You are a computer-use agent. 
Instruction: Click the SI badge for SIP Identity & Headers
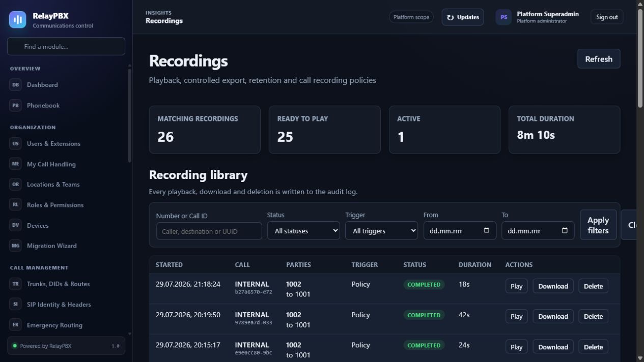[15, 304]
